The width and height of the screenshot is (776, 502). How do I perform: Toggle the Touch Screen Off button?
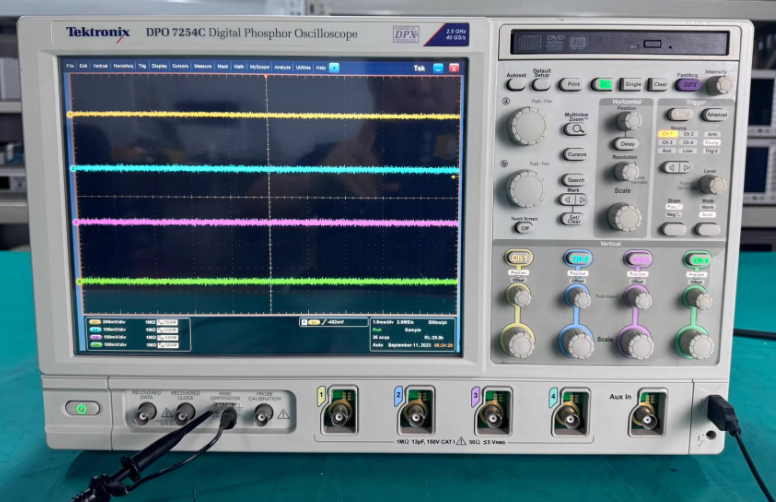point(525,228)
